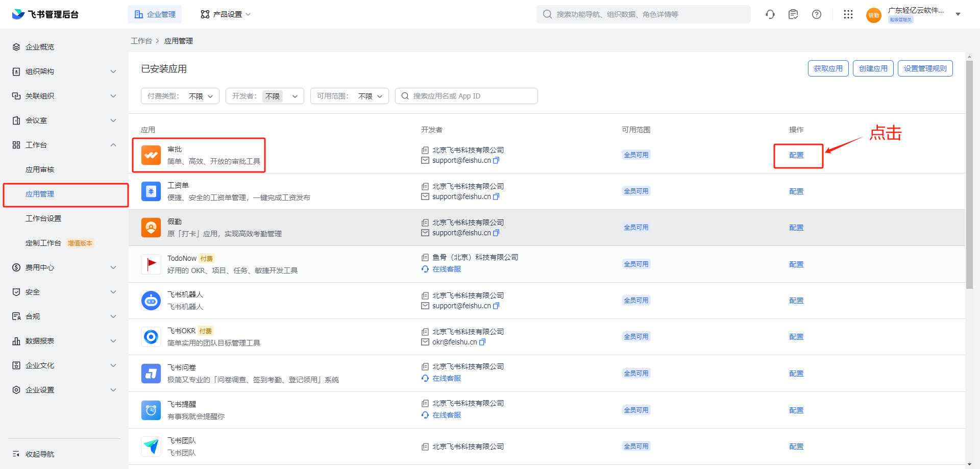Click 配置 for the 飞书提醒 app

click(x=796, y=410)
